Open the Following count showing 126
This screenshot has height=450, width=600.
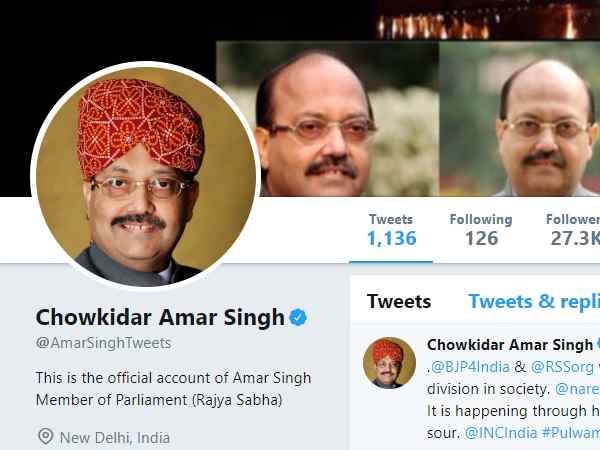[481, 230]
